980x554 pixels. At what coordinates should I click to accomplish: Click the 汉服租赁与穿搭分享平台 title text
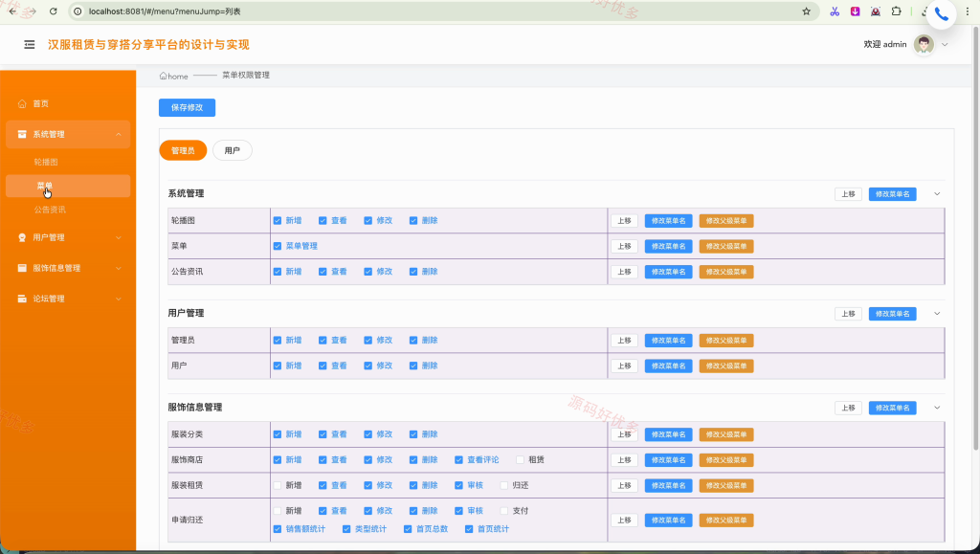[148, 44]
